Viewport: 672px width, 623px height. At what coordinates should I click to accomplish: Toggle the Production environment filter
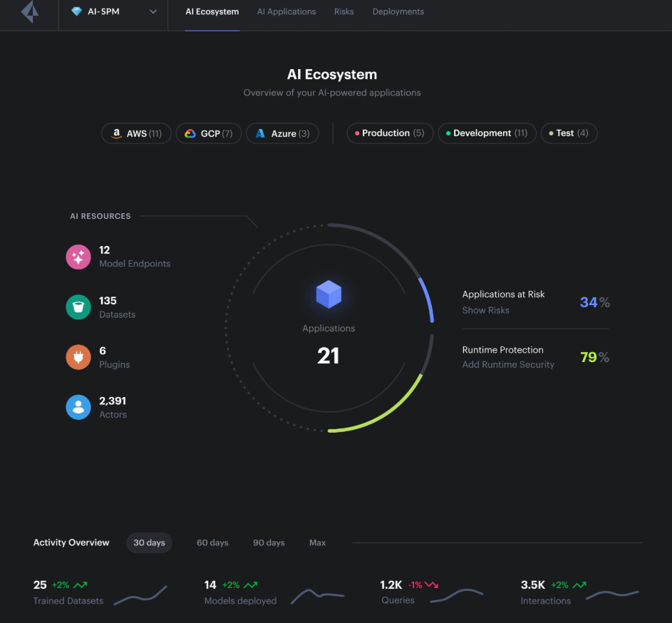tap(389, 133)
